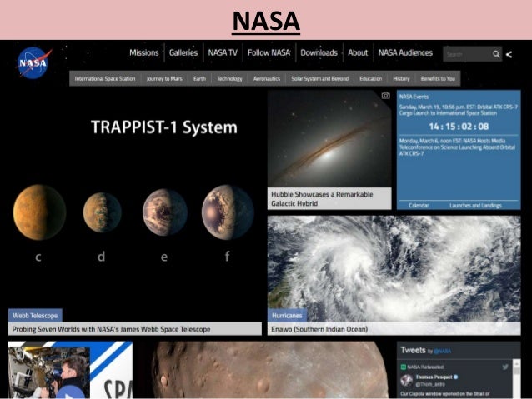Select the Aeronautics topic
The height and width of the screenshot is (399, 532).
click(267, 78)
